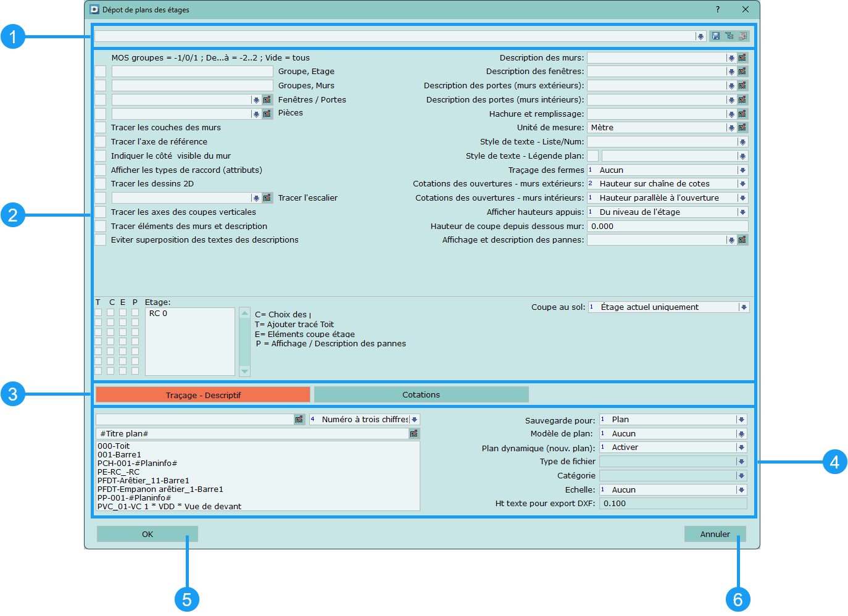Click edit icon for Description des fenêtres

point(742,72)
